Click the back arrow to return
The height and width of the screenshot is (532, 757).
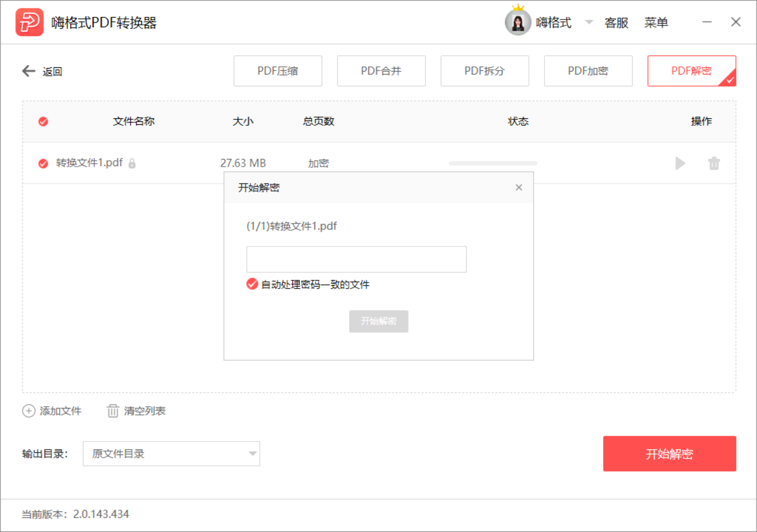pyautogui.click(x=28, y=70)
